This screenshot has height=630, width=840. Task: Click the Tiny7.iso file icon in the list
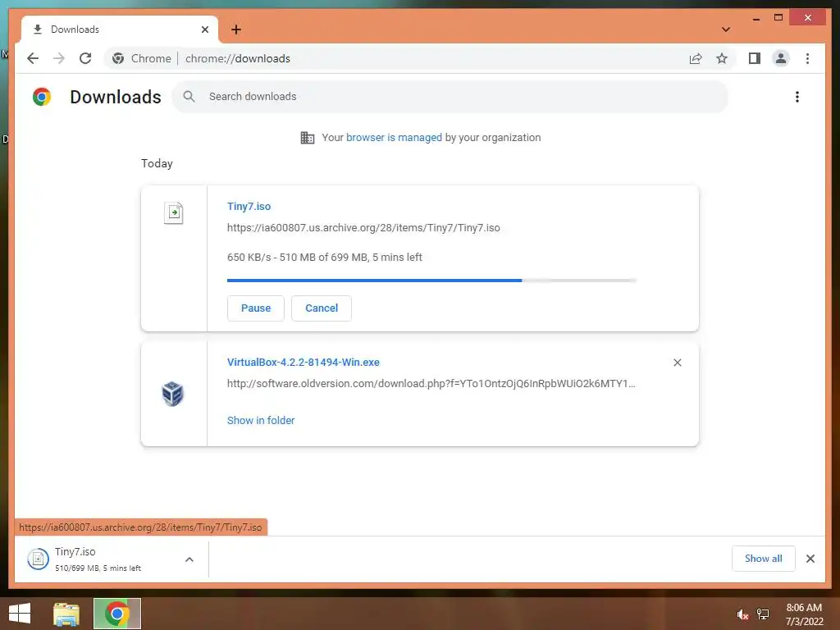[174, 212]
